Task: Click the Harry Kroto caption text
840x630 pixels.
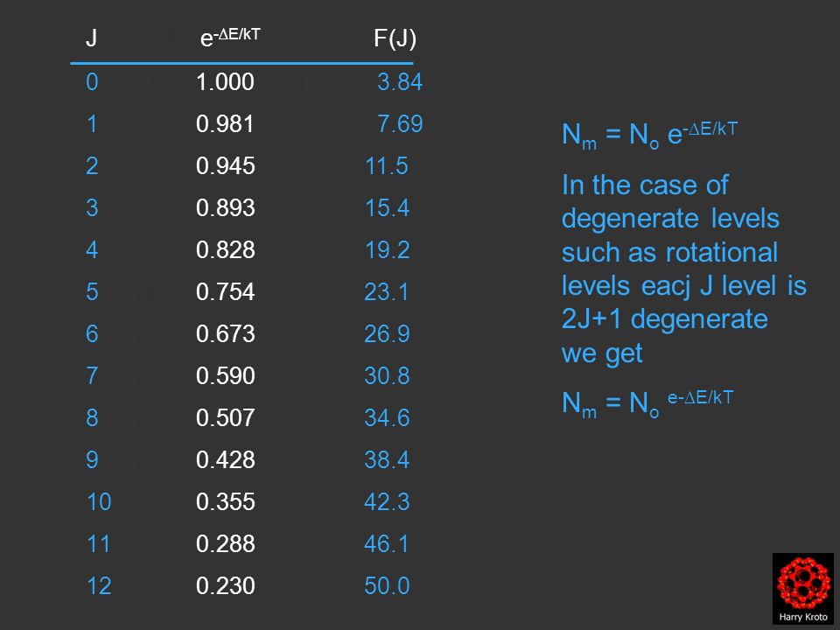Action: click(803, 617)
